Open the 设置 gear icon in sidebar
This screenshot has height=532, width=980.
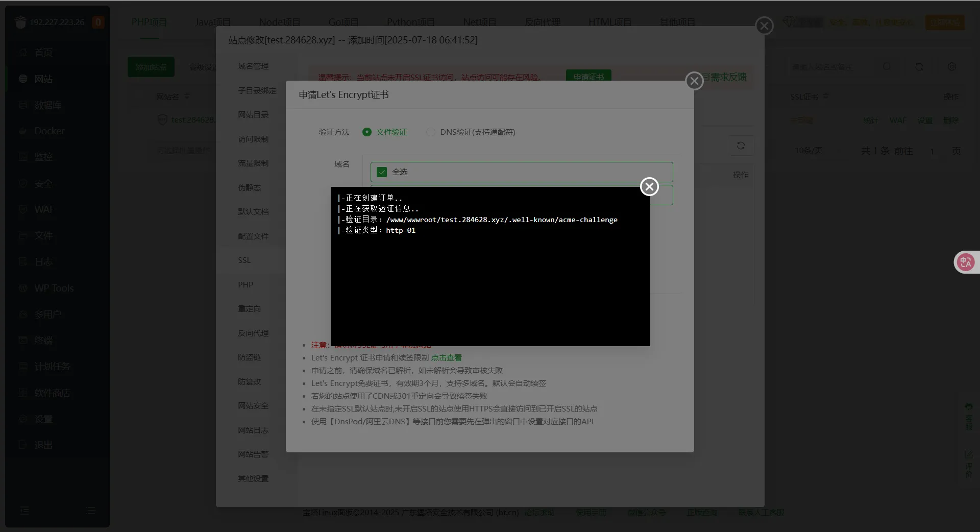(x=23, y=419)
